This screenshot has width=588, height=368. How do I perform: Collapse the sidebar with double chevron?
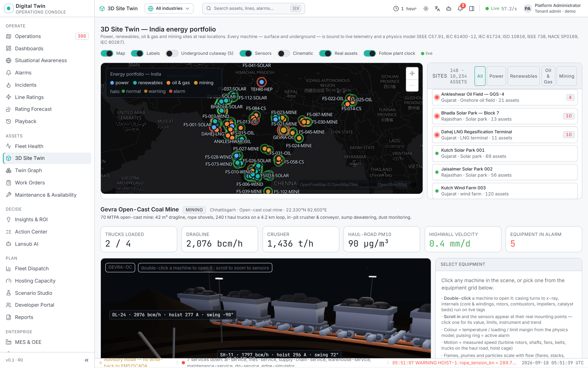click(x=87, y=360)
